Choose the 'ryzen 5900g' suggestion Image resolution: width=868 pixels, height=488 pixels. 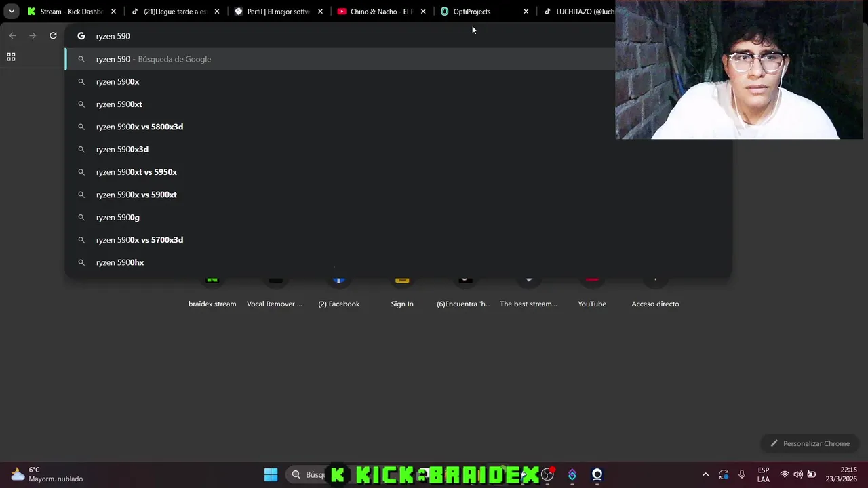point(398,217)
